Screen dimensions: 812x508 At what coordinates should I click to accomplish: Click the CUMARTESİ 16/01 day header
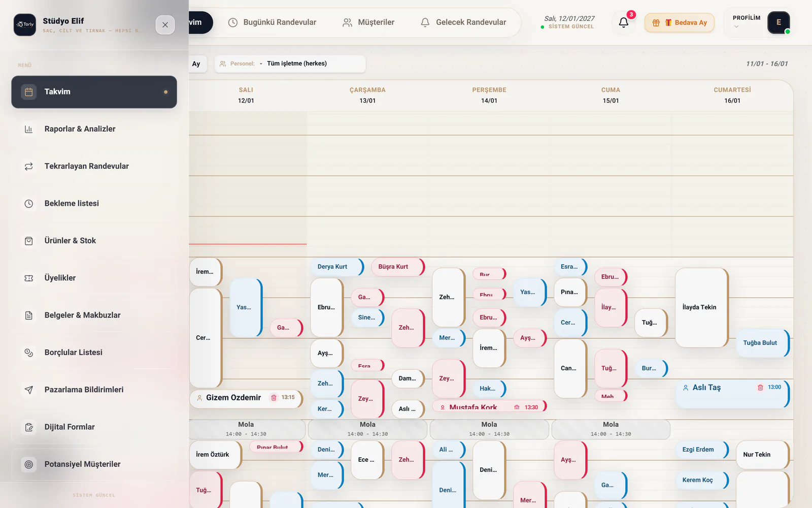tap(732, 95)
